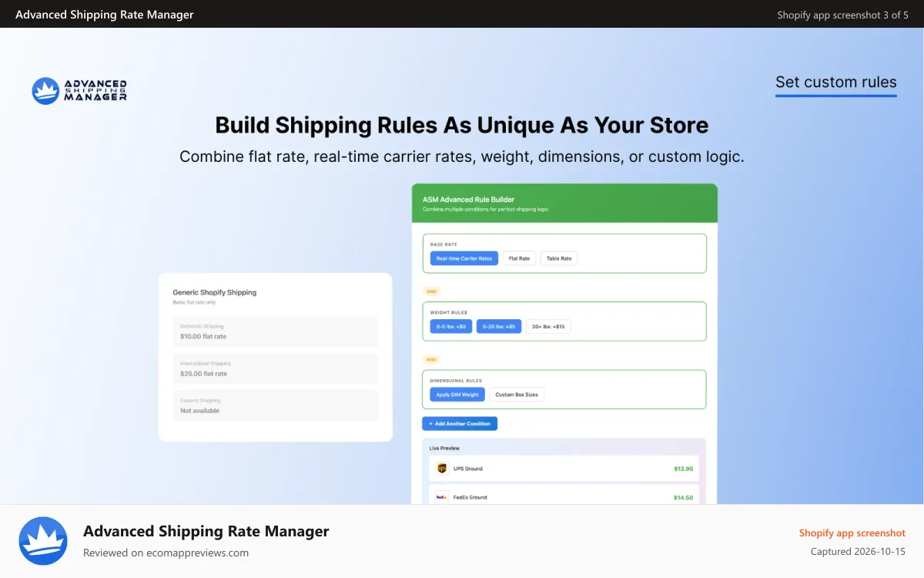Click the orange Shopify app screenshot label
The height and width of the screenshot is (578, 924).
(x=852, y=533)
